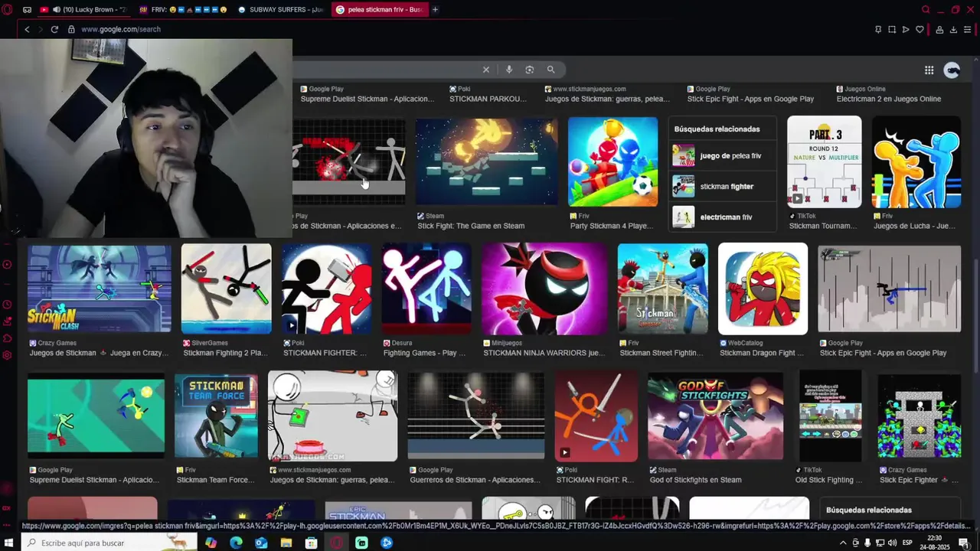Open the Stickman Street Fighting Friv image
The height and width of the screenshot is (551, 980).
pos(663,289)
